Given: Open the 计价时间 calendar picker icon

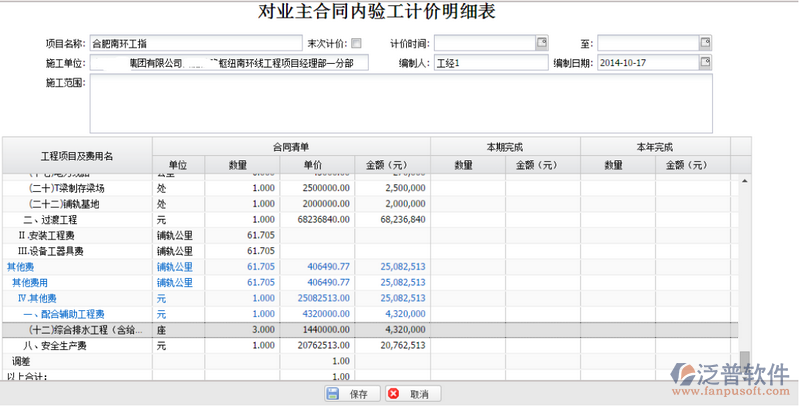Looking at the screenshot, I should click(x=542, y=43).
